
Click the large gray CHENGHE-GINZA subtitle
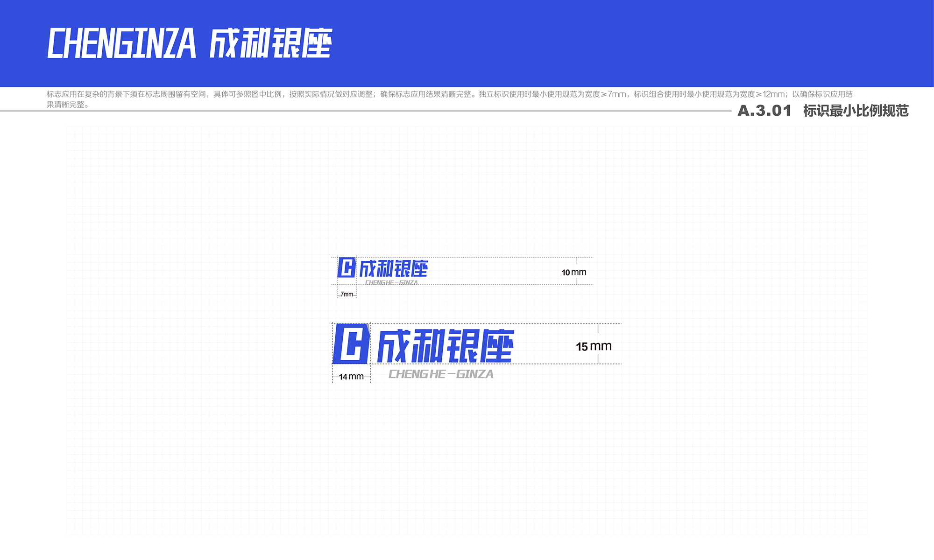click(441, 374)
